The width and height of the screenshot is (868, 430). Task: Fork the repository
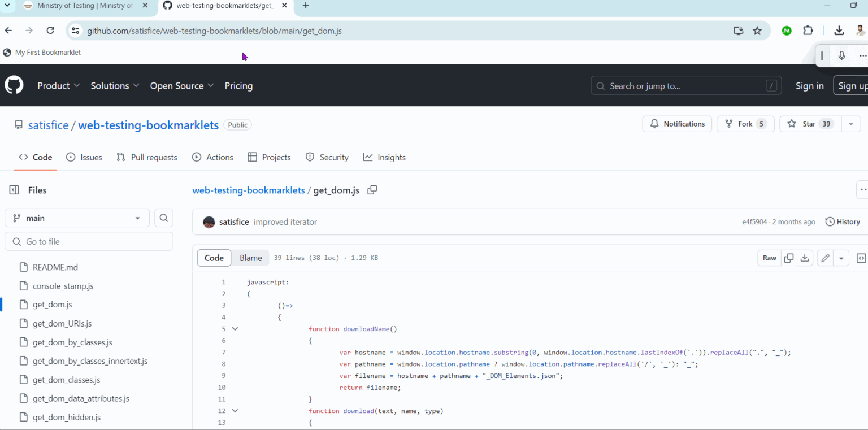[745, 124]
